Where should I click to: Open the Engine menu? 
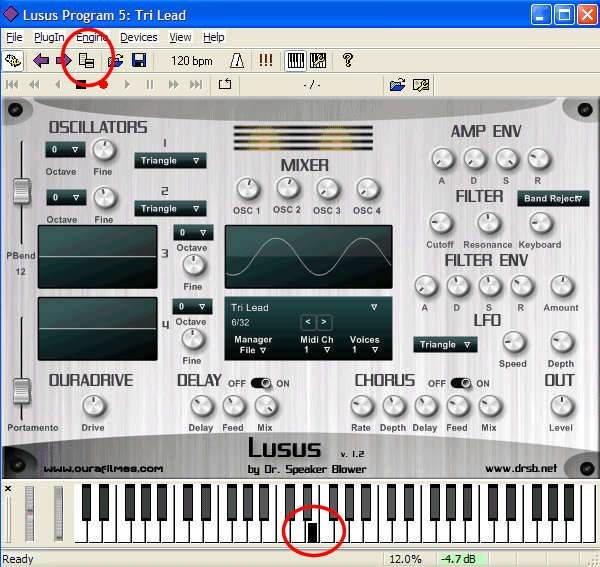(x=92, y=37)
